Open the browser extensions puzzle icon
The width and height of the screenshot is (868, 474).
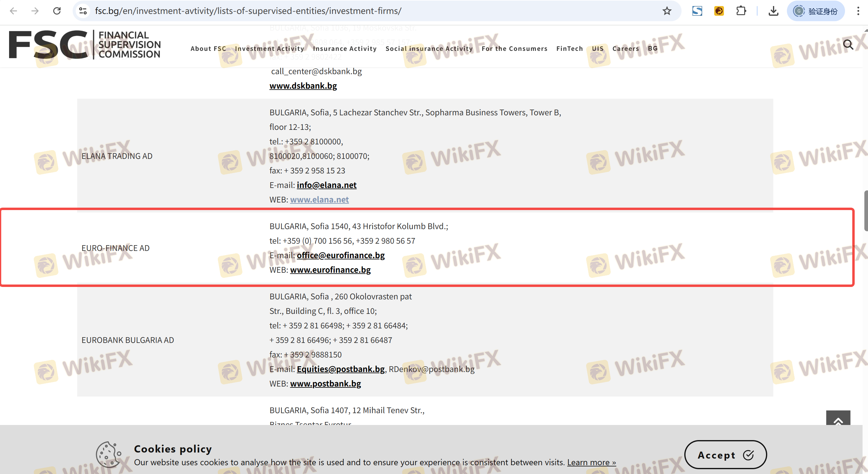tap(741, 11)
